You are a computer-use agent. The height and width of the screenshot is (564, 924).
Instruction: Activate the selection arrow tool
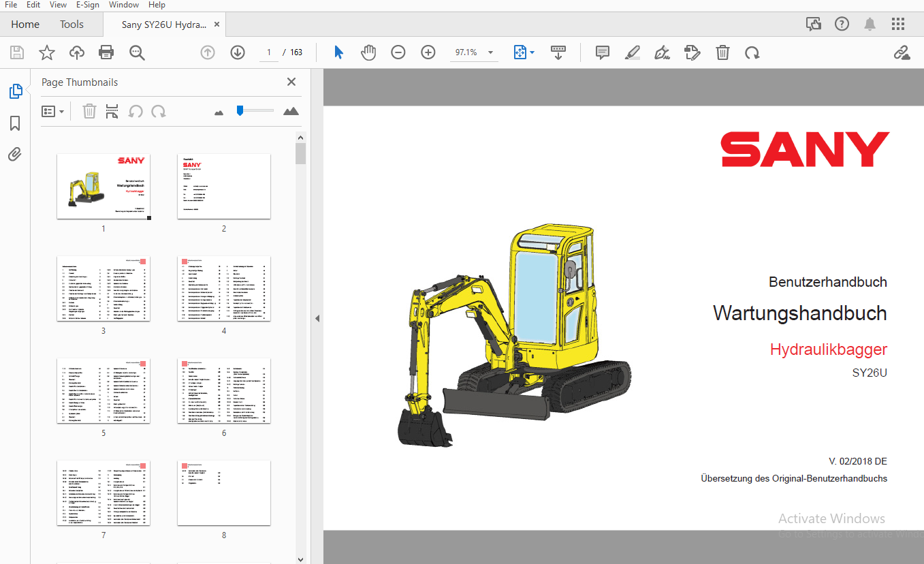(338, 52)
